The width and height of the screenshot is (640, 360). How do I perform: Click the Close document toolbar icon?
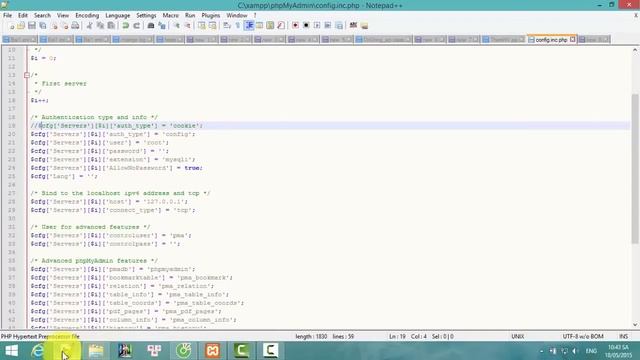(x=54, y=26)
